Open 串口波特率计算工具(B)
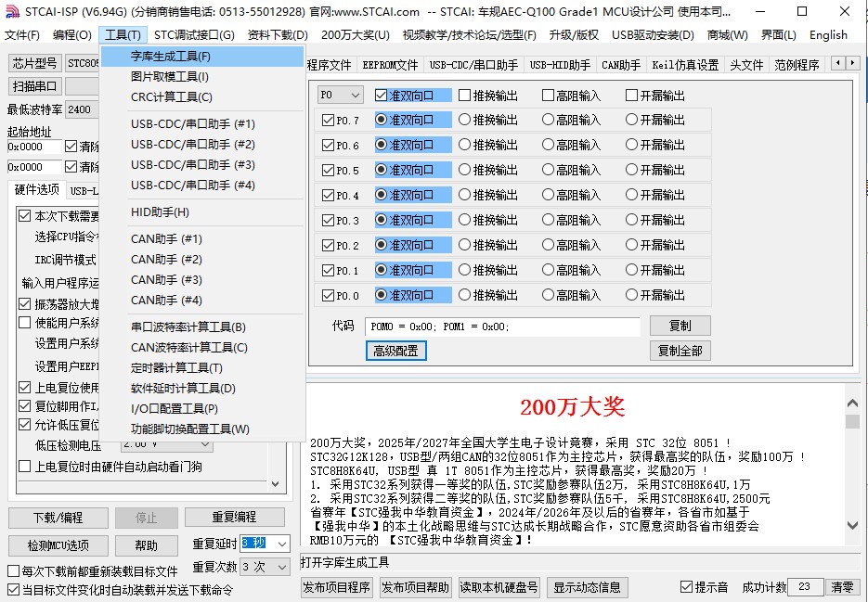Viewport: 868px width, 602px height. tap(202, 327)
